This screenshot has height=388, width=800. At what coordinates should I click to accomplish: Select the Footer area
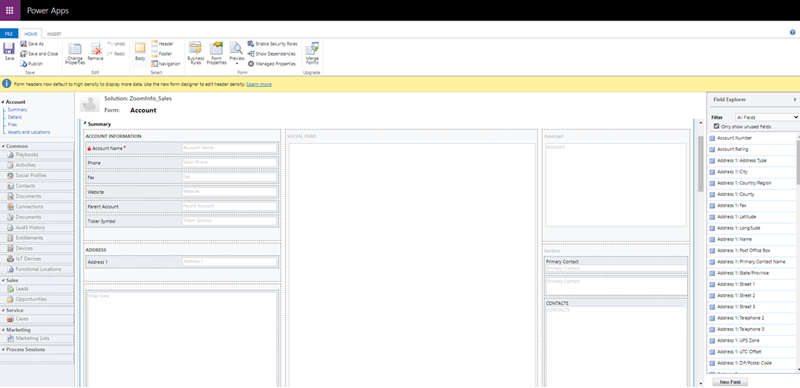pos(162,54)
